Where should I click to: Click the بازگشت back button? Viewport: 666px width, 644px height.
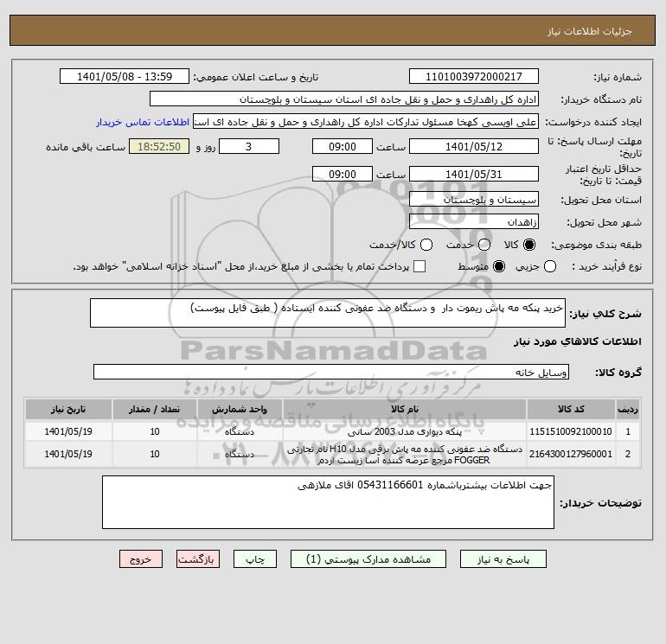198,559
